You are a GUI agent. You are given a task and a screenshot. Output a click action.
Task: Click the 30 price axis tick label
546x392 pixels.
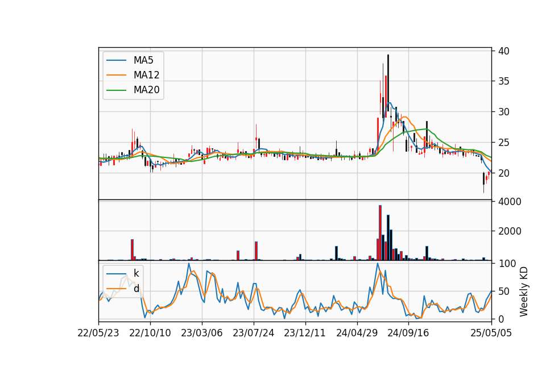tap(503, 112)
